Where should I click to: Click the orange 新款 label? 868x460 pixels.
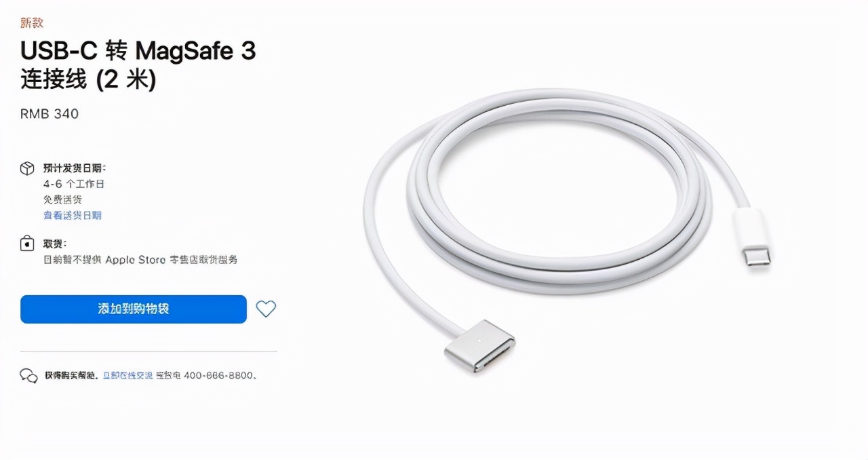pyautogui.click(x=32, y=23)
